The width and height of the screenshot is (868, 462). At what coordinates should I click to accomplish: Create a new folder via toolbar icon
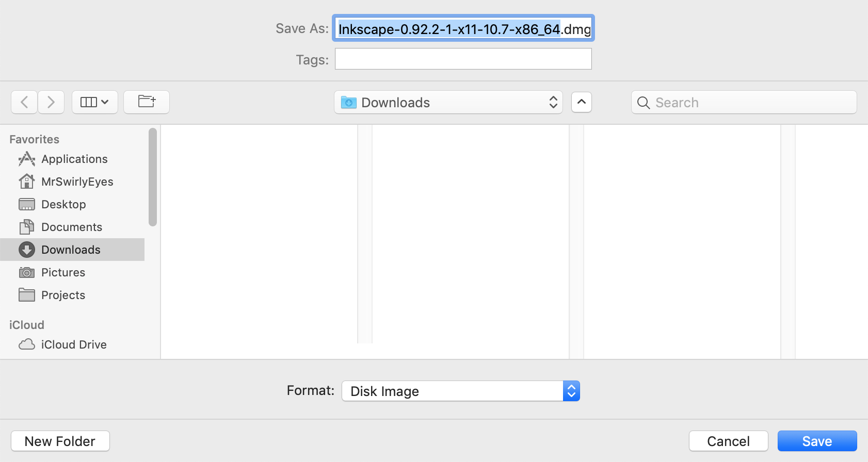(147, 102)
